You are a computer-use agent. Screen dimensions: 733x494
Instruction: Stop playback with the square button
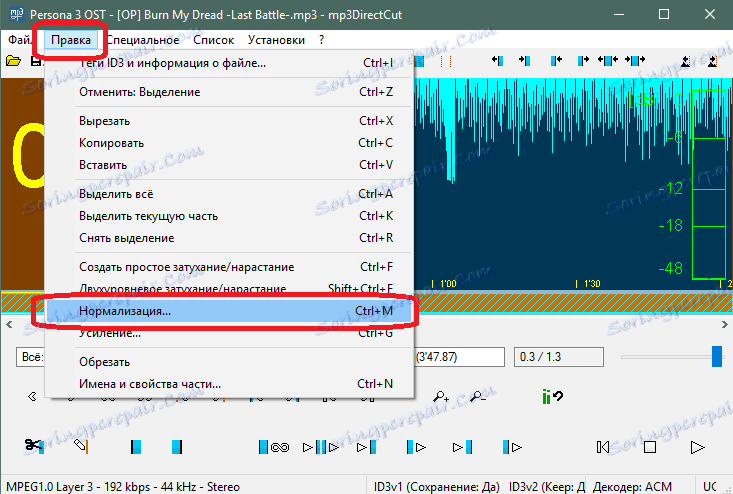tap(650, 447)
